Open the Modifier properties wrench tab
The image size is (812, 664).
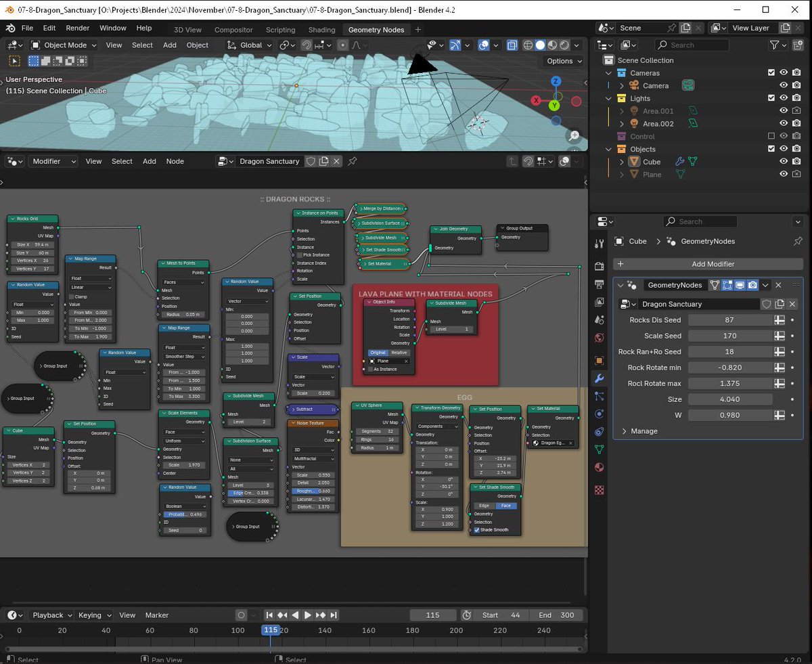599,378
